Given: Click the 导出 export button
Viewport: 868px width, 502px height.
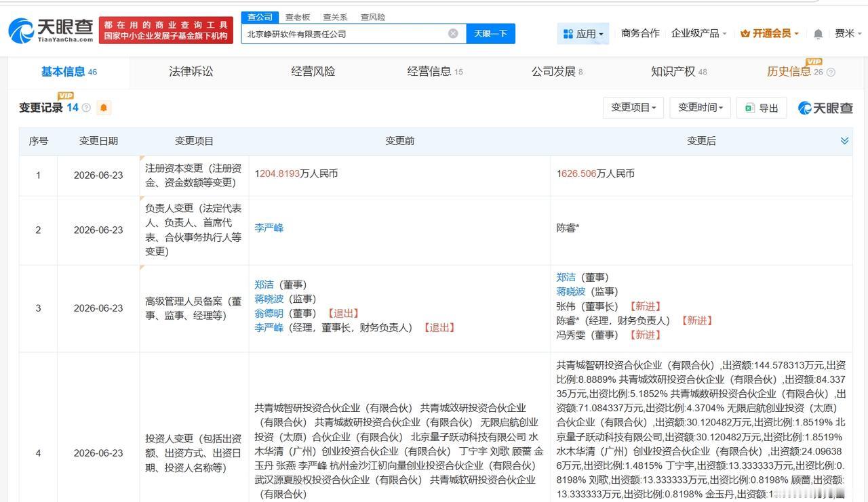Looking at the screenshot, I should [x=761, y=108].
